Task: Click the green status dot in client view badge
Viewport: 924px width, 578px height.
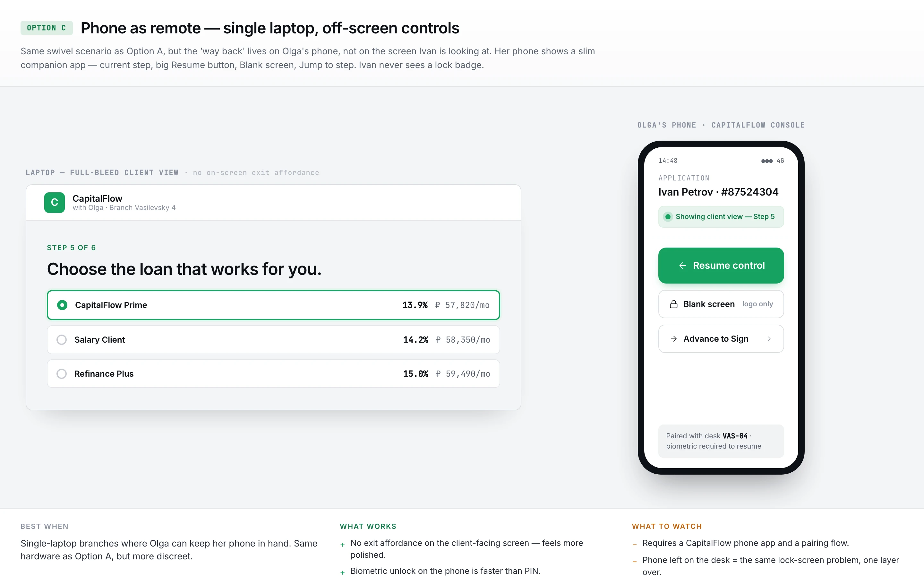Action: [x=668, y=217]
